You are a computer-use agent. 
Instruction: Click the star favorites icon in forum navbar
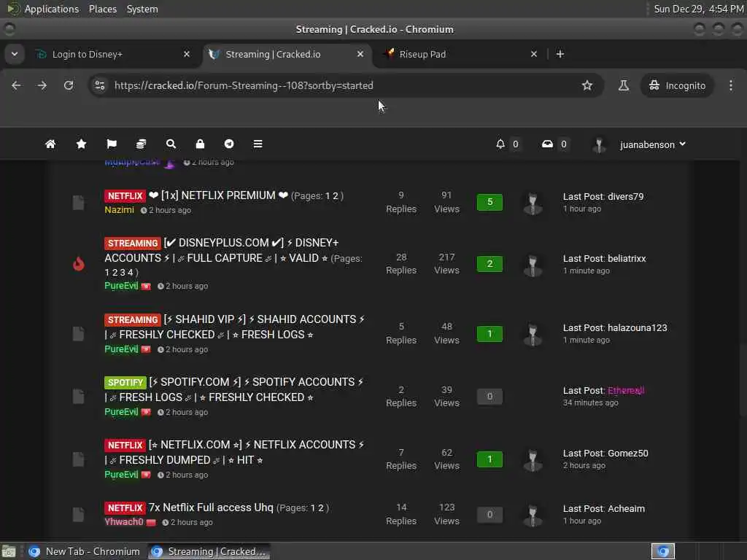[82, 144]
